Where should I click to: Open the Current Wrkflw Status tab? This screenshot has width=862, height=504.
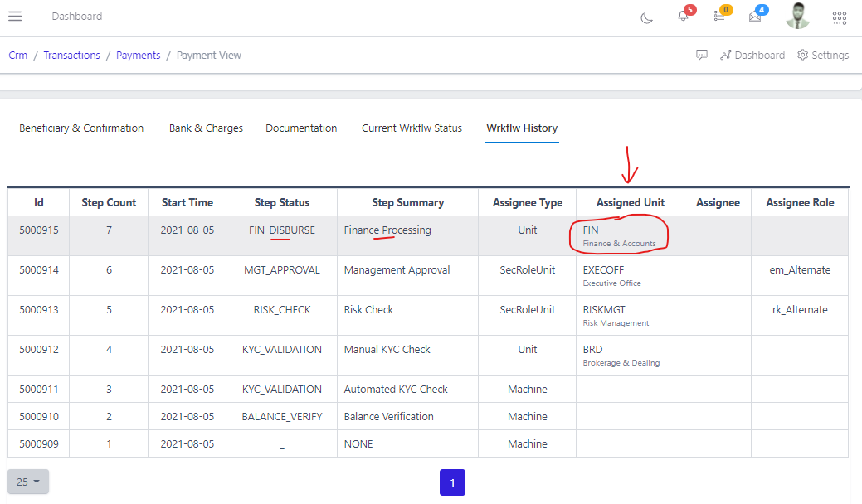tap(412, 128)
